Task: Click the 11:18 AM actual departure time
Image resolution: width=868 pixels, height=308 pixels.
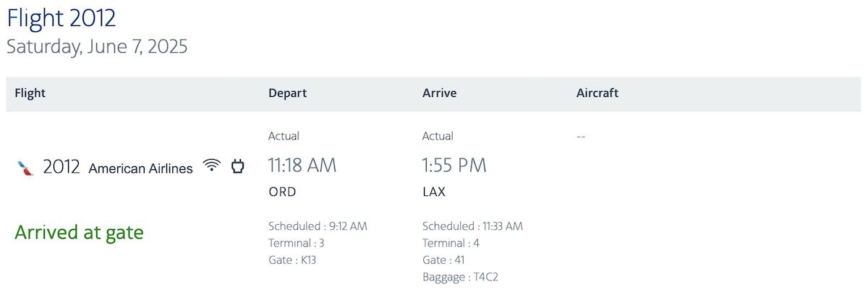Action: coord(302,166)
